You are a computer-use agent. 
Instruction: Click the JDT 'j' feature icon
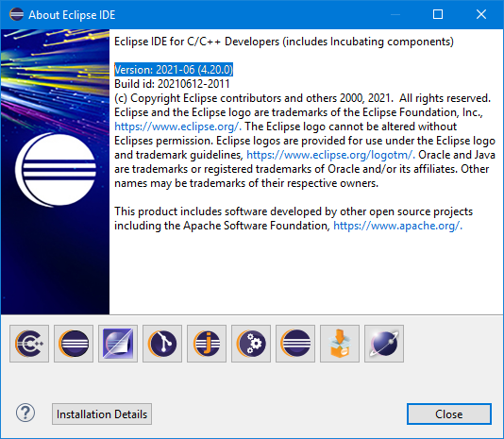(207, 344)
